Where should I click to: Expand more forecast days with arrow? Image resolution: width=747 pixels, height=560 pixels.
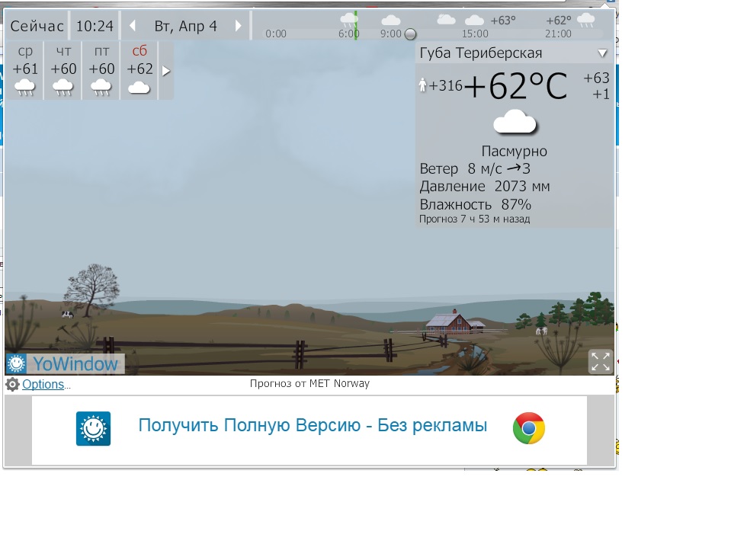(x=166, y=71)
